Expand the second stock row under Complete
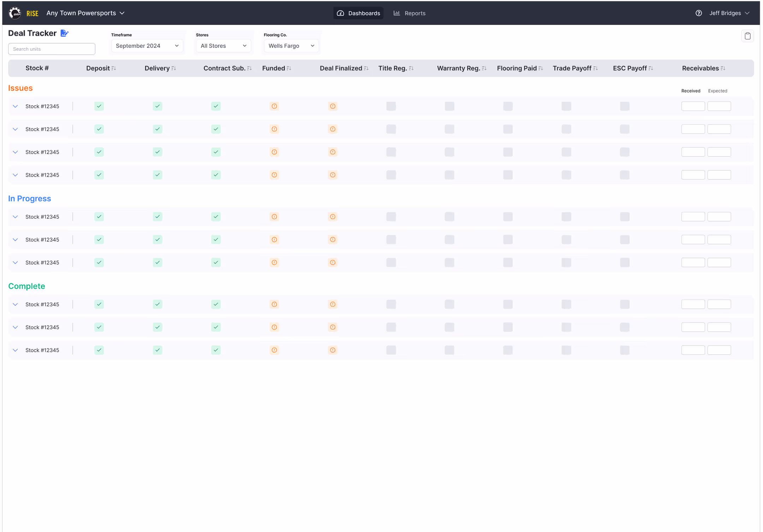Screen dimensions: 763x532 pos(15,327)
